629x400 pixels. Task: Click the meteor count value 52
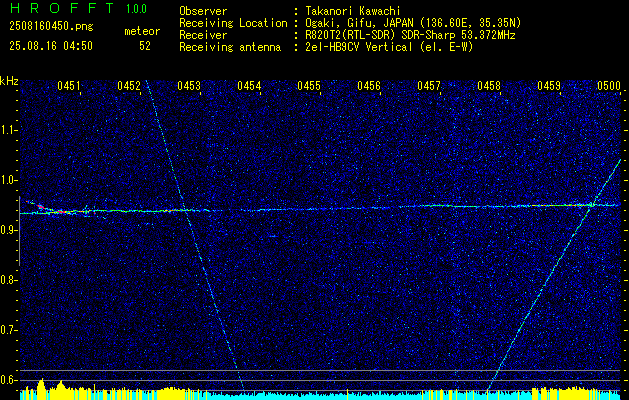(145, 46)
